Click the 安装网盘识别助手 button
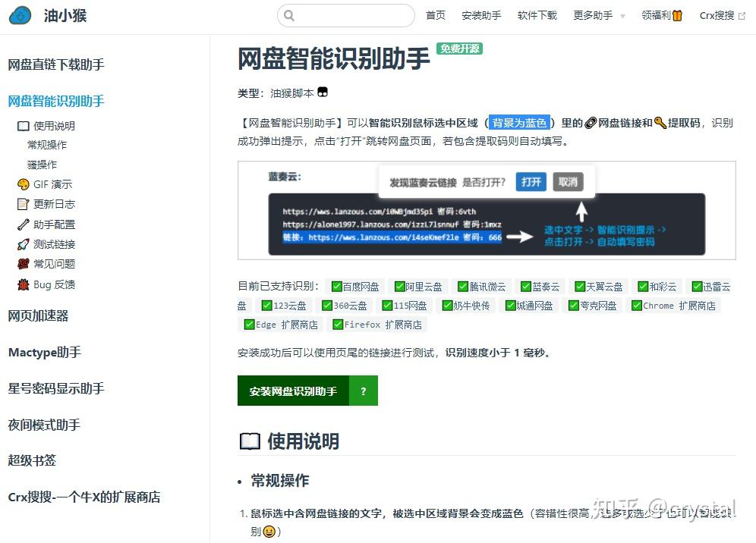The image size is (756, 543). pyautogui.click(x=294, y=391)
